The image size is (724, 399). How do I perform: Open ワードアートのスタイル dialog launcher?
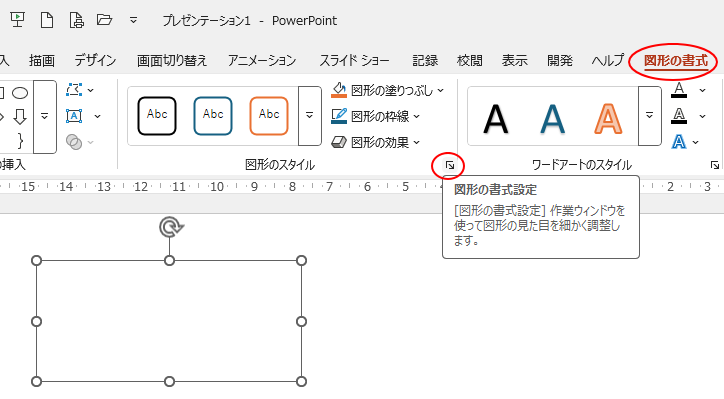pyautogui.click(x=715, y=165)
